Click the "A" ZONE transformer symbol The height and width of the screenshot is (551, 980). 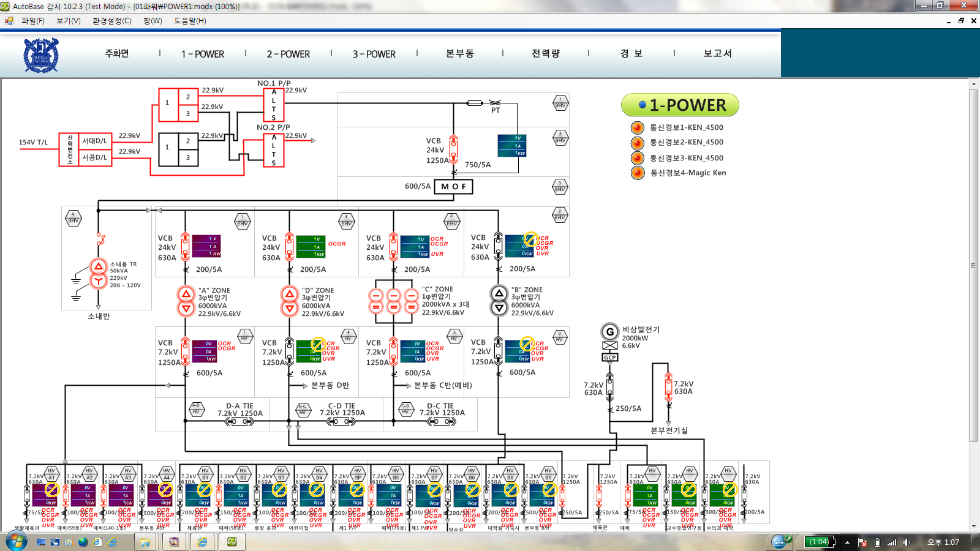click(x=186, y=301)
